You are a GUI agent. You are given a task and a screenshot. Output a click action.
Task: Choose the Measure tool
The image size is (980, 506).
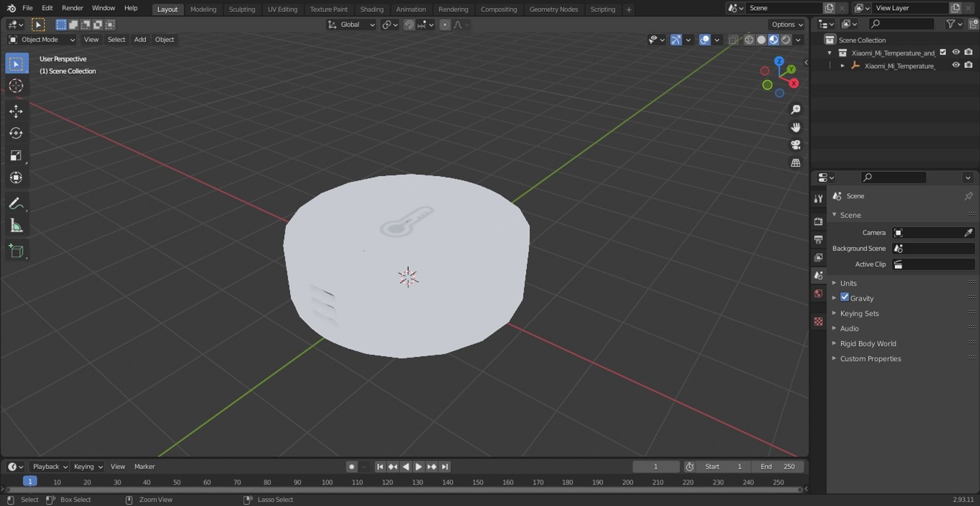tap(16, 225)
